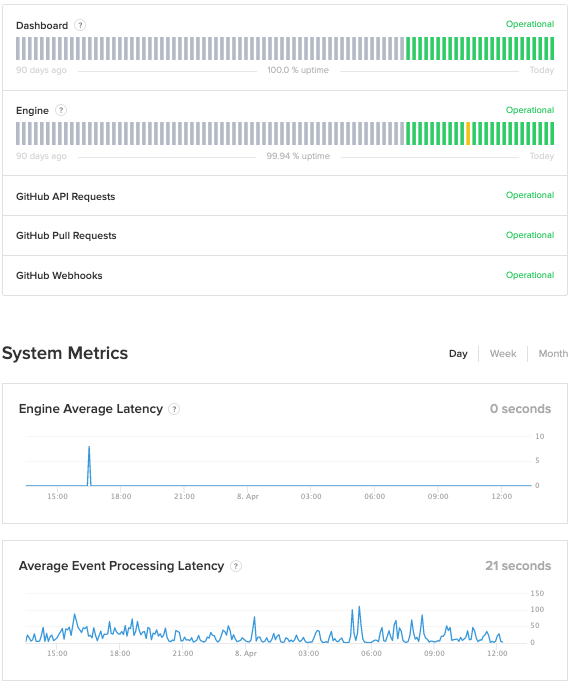Image resolution: width=571 pixels, height=685 pixels.
Task: Click the Operational status for Dashboard
Action: [530, 24]
